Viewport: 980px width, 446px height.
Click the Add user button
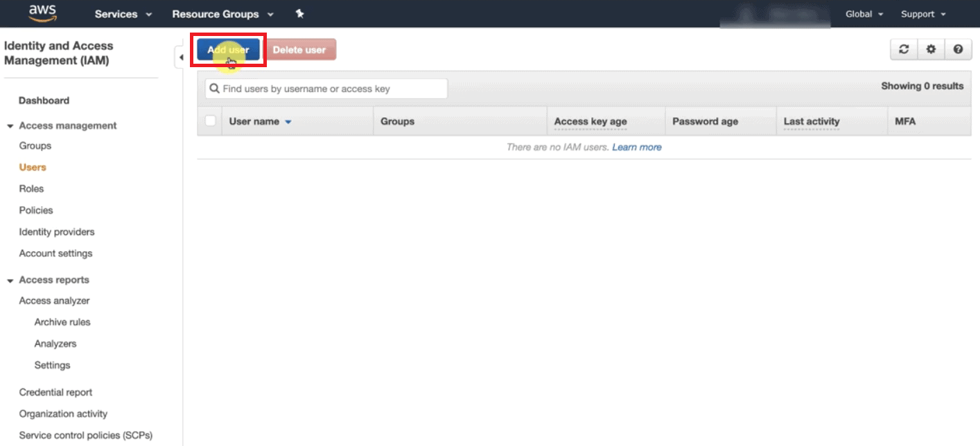tap(228, 50)
